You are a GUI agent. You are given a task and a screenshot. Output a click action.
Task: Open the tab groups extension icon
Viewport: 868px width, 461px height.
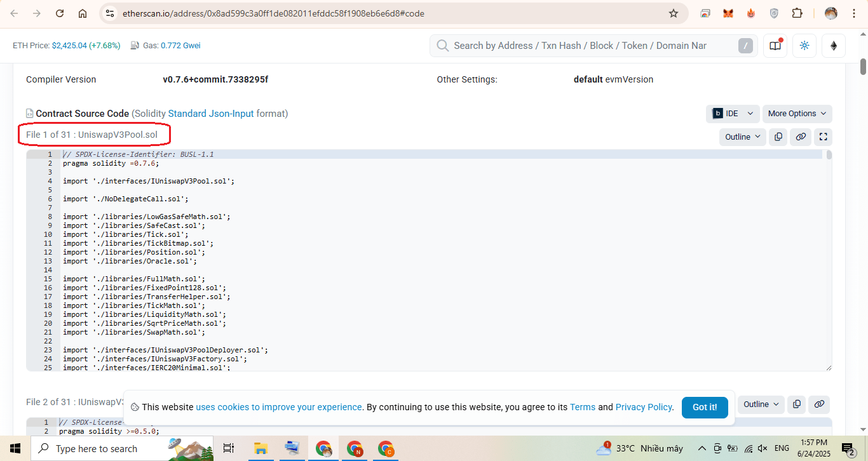click(x=705, y=13)
